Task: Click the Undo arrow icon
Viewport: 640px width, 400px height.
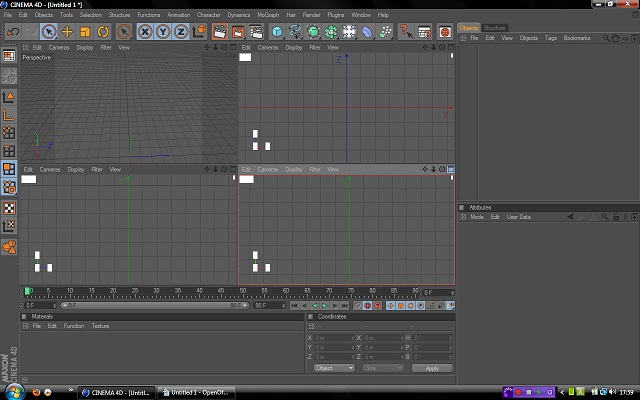Action: click(13, 31)
